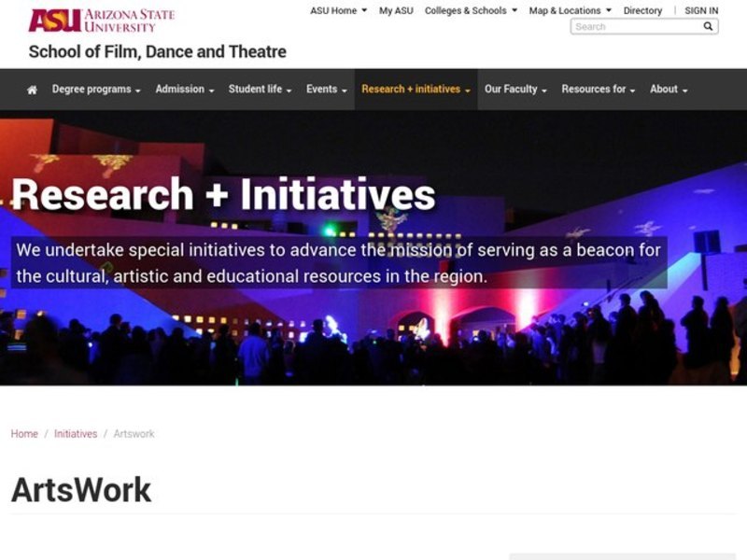747x560 pixels.
Task: Expand the Resources for menu
Action: 598,90
